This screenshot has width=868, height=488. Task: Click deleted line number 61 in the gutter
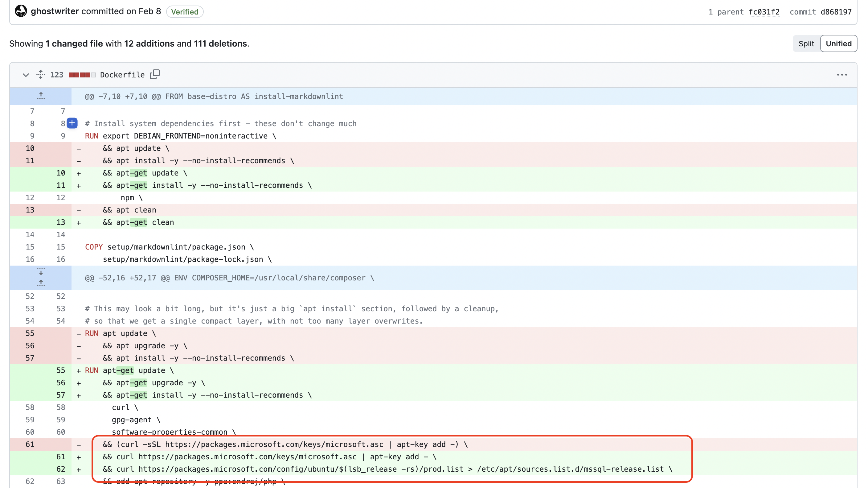(x=30, y=444)
